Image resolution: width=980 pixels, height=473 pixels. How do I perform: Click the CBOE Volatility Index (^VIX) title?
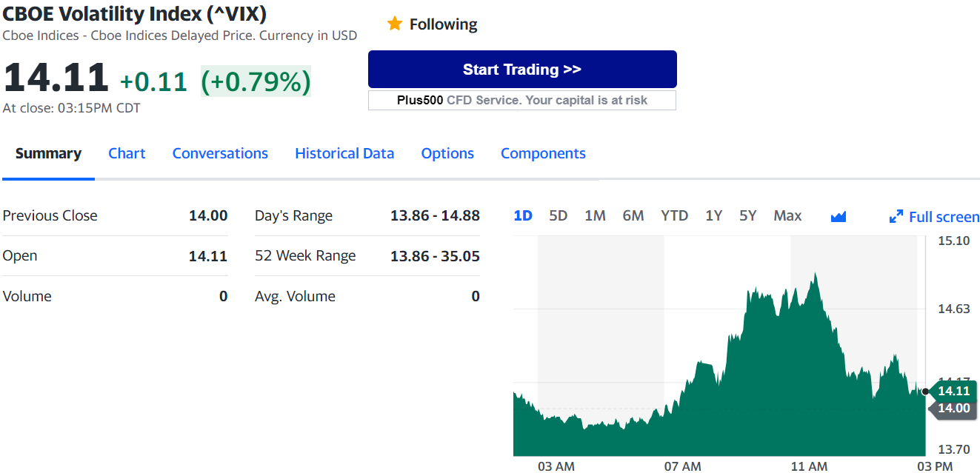pyautogui.click(x=135, y=13)
